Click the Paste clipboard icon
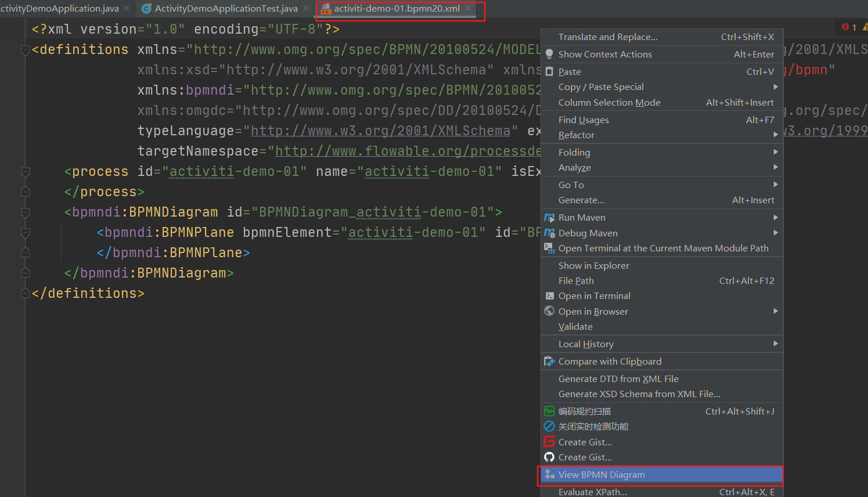 click(549, 71)
